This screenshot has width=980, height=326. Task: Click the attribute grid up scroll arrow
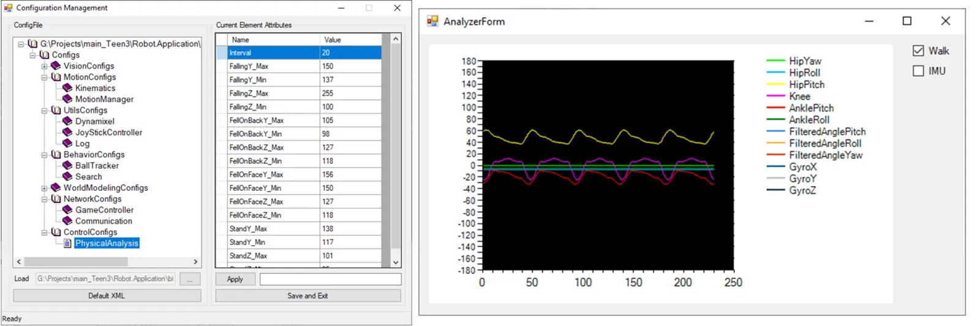click(x=396, y=39)
